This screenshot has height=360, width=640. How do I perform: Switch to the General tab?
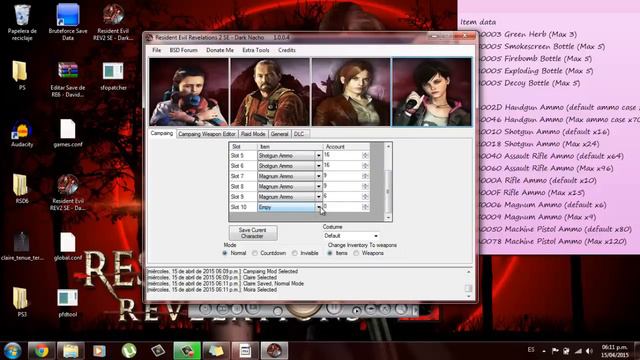pyautogui.click(x=280, y=134)
